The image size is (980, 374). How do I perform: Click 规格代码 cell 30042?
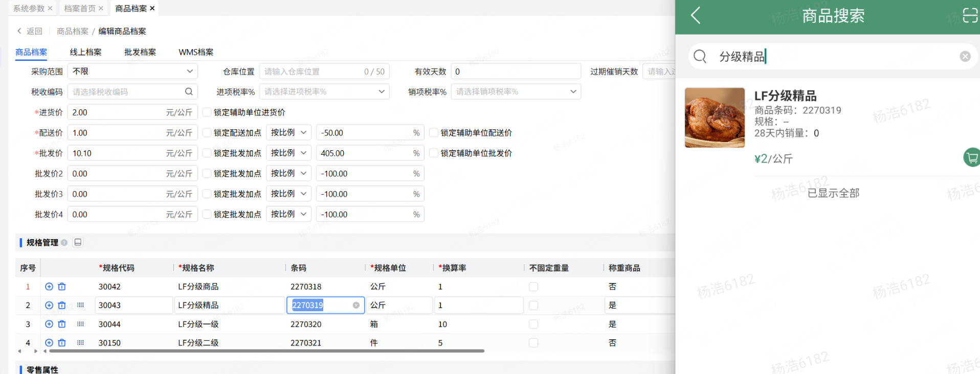pos(109,287)
